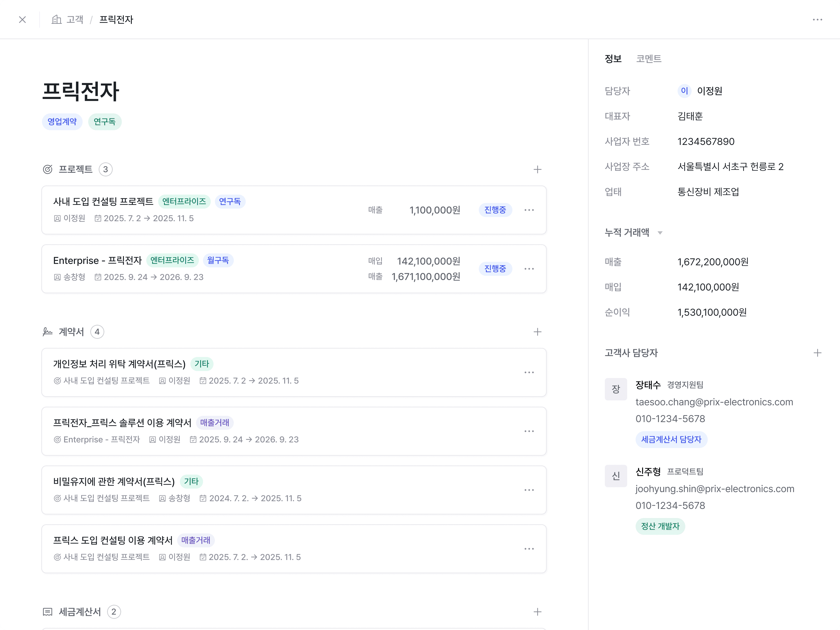The height and width of the screenshot is (630, 840).
Task: Expand the 누적 거래액 dropdown arrow
Action: [x=660, y=233]
